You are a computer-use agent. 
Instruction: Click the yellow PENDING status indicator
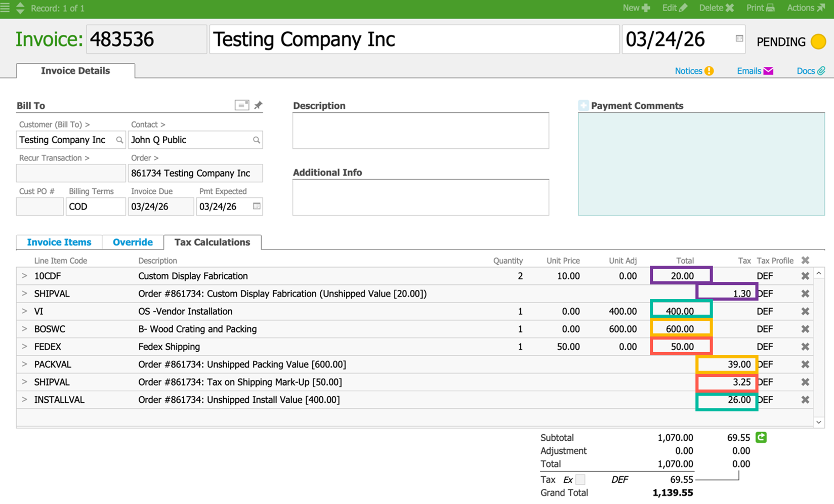pyautogui.click(x=818, y=41)
